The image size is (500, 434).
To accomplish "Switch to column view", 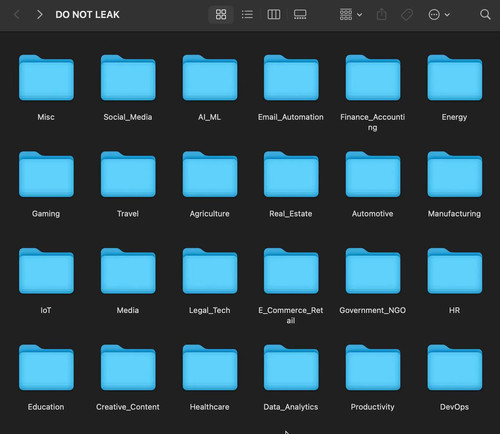I will coord(274,14).
